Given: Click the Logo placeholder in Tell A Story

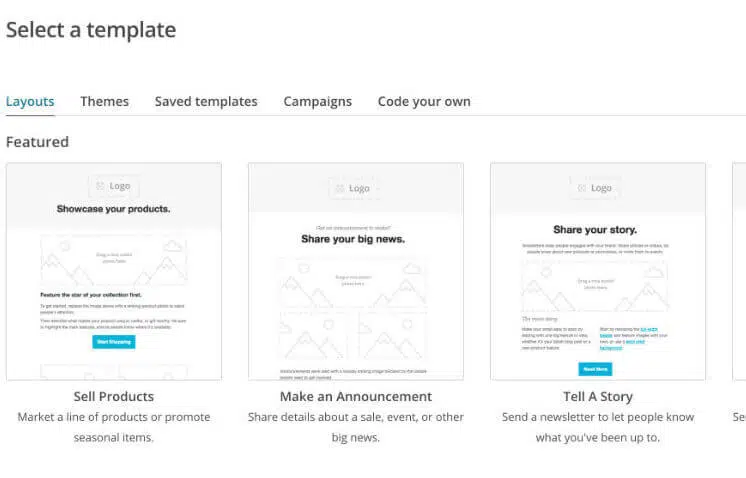Looking at the screenshot, I should 596,188.
